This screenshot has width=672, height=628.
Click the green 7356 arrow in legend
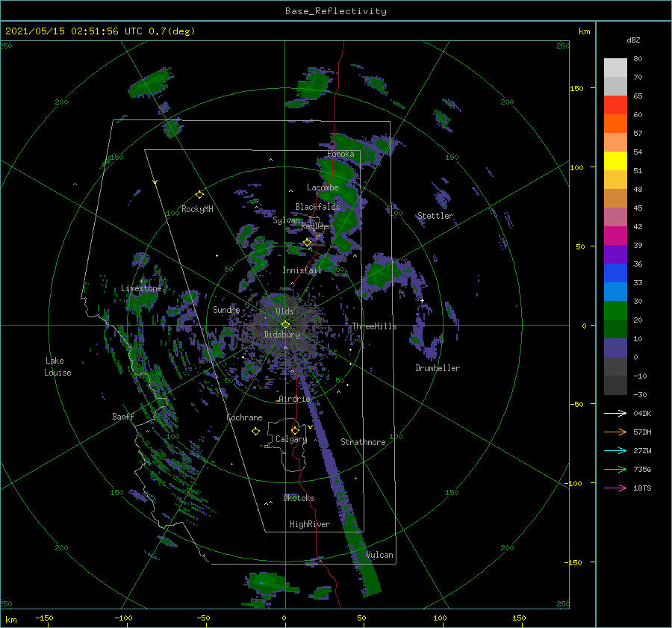(x=615, y=470)
